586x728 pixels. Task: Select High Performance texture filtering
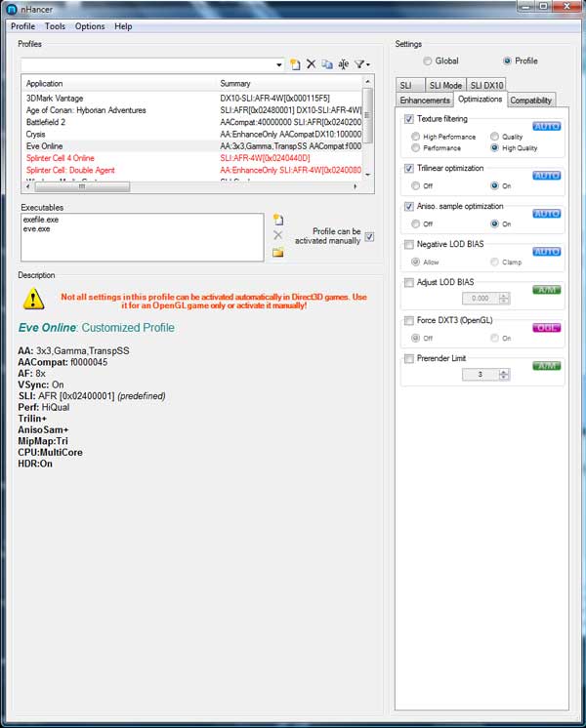pyautogui.click(x=415, y=137)
